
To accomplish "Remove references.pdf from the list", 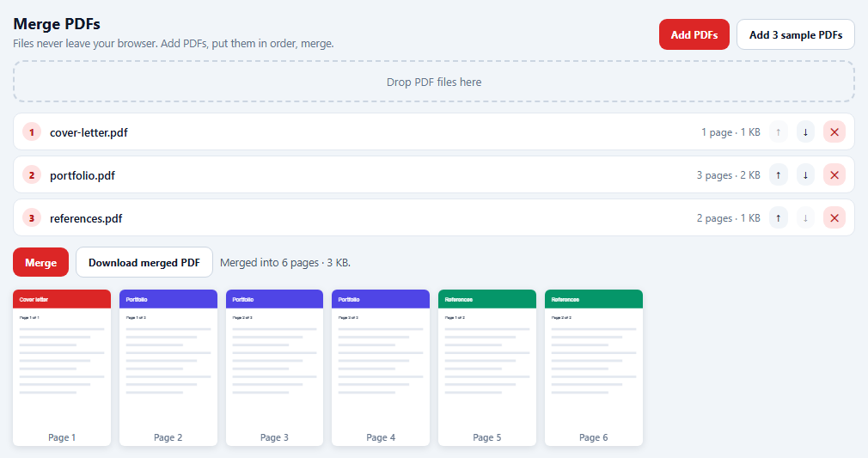I will (x=834, y=218).
